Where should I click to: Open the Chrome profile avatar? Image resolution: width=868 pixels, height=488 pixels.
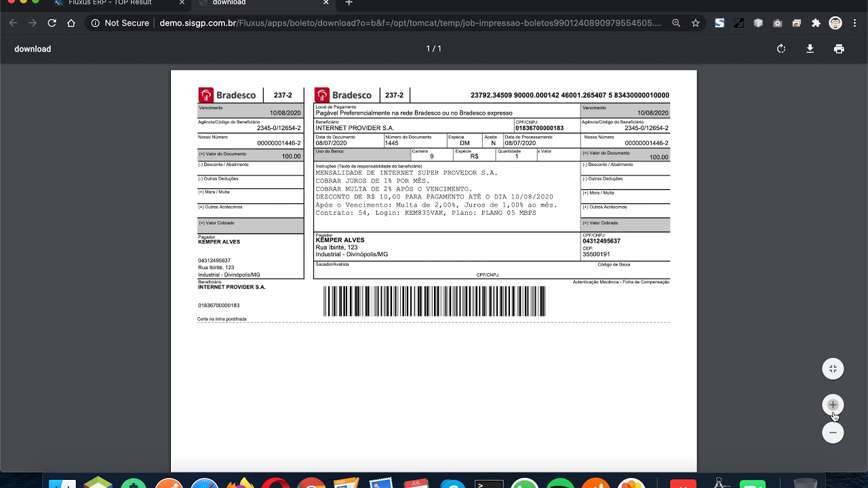(835, 23)
